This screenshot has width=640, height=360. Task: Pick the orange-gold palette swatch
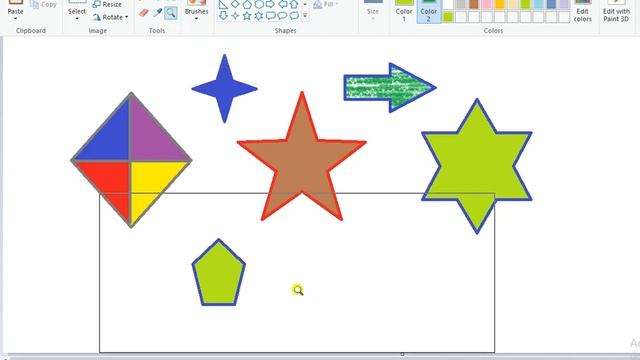coord(500,4)
